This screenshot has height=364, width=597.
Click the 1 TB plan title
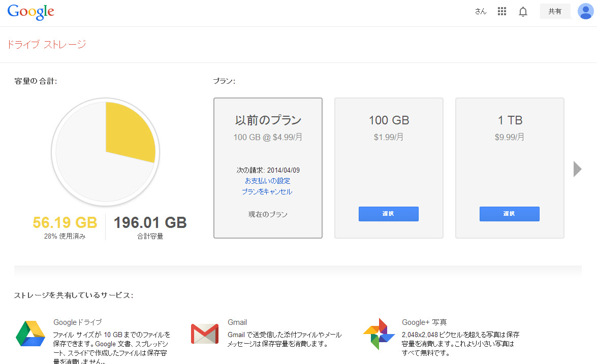click(510, 120)
